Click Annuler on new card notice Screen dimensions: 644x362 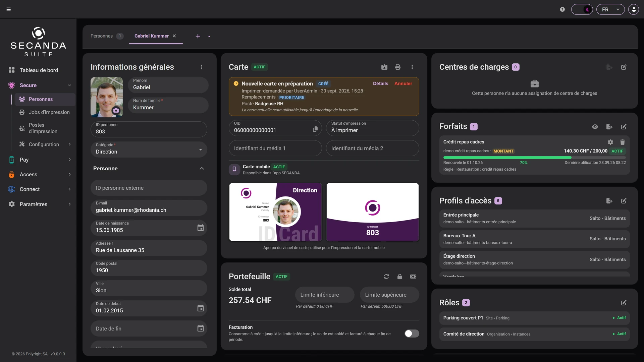click(403, 83)
